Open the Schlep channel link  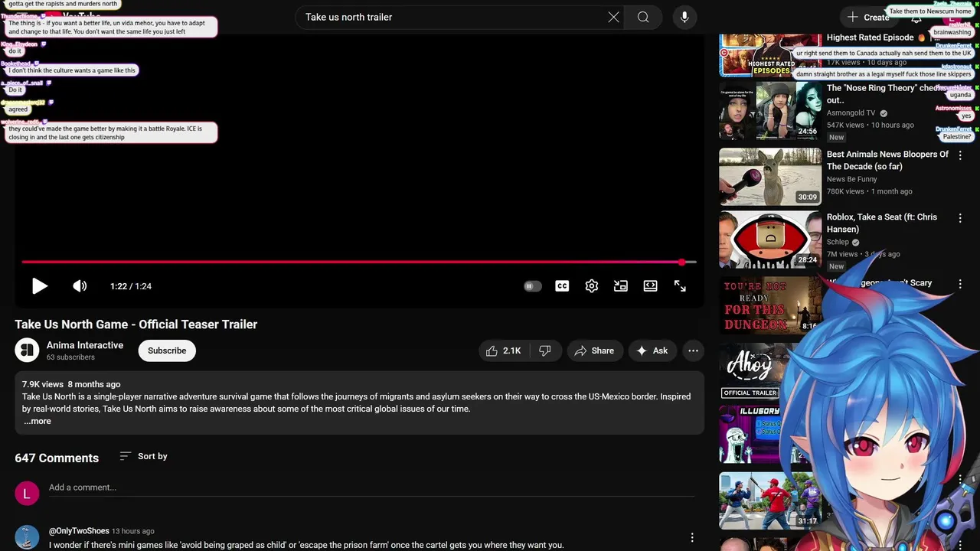click(838, 242)
